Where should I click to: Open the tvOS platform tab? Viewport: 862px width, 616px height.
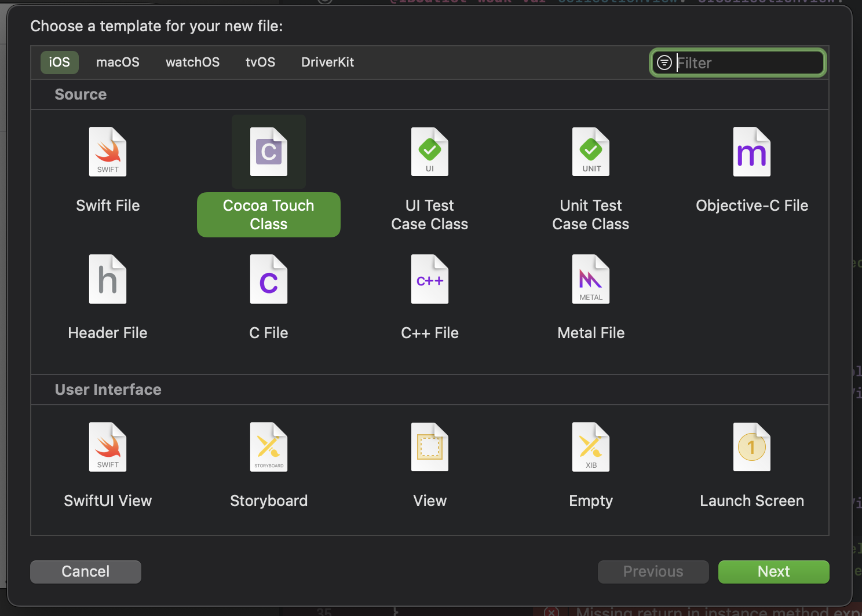pos(260,62)
